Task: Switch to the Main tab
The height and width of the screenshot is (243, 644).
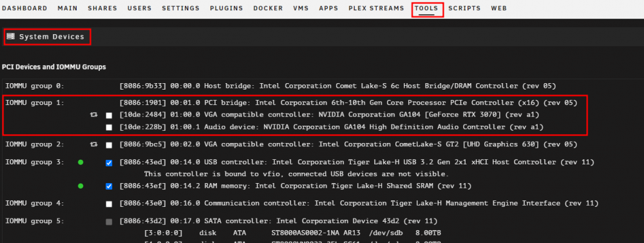Action: coord(68,8)
